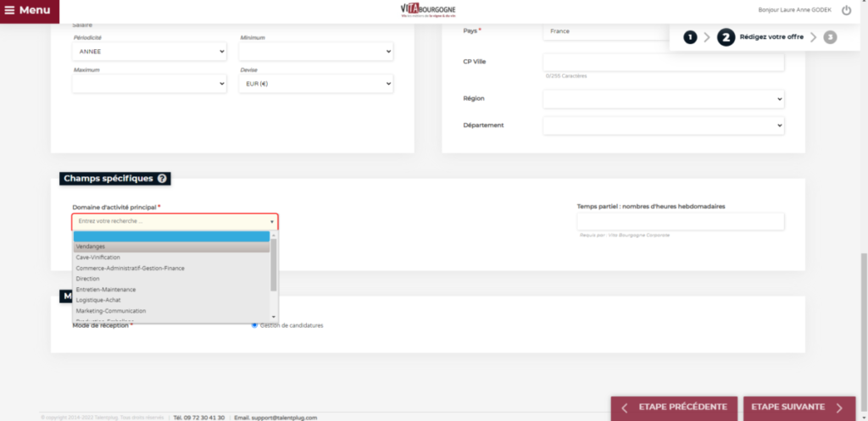Click the CP Ville input field

pos(663,63)
